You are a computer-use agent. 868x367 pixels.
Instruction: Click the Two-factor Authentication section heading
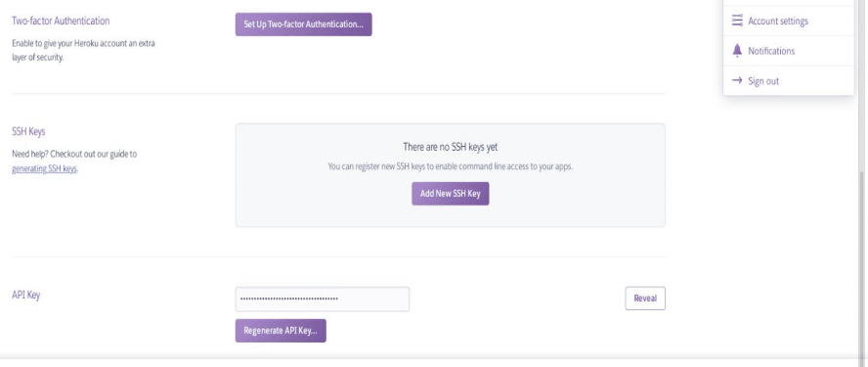coord(61,22)
